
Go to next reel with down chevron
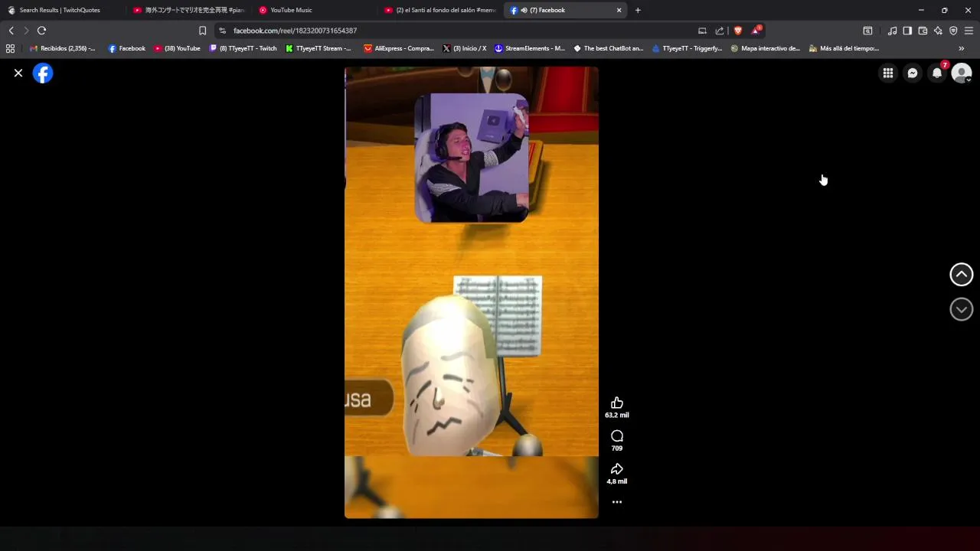pyautogui.click(x=962, y=309)
